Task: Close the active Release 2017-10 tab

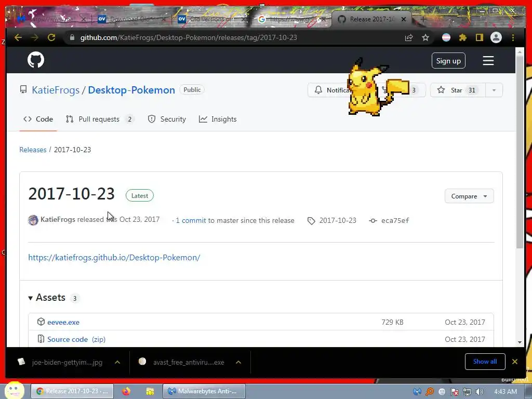Action: [x=404, y=19]
